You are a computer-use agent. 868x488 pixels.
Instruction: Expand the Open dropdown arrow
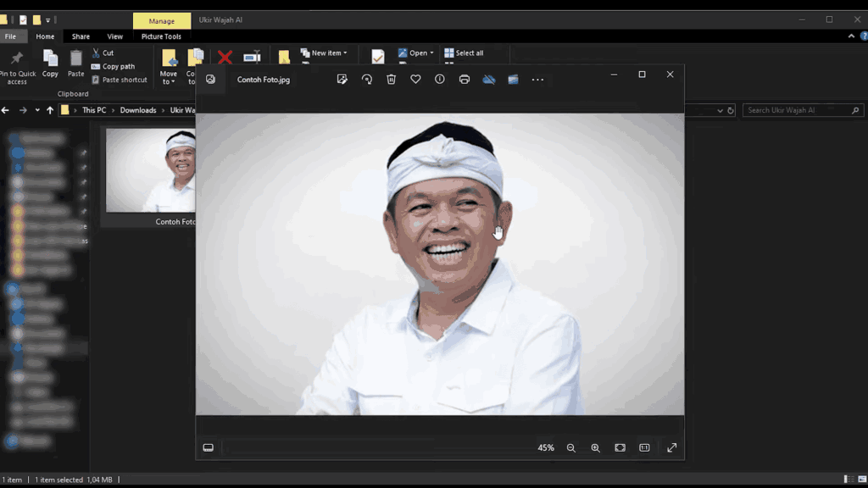(431, 53)
